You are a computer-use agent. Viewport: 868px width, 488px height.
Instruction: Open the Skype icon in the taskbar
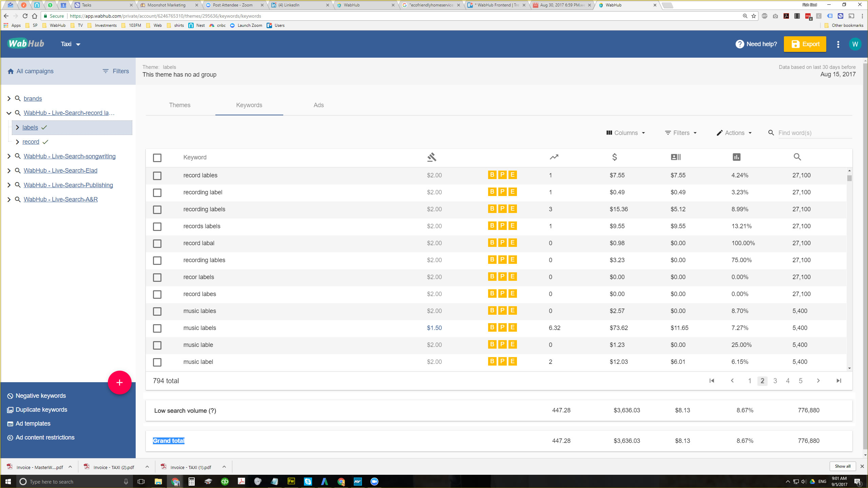(308, 481)
